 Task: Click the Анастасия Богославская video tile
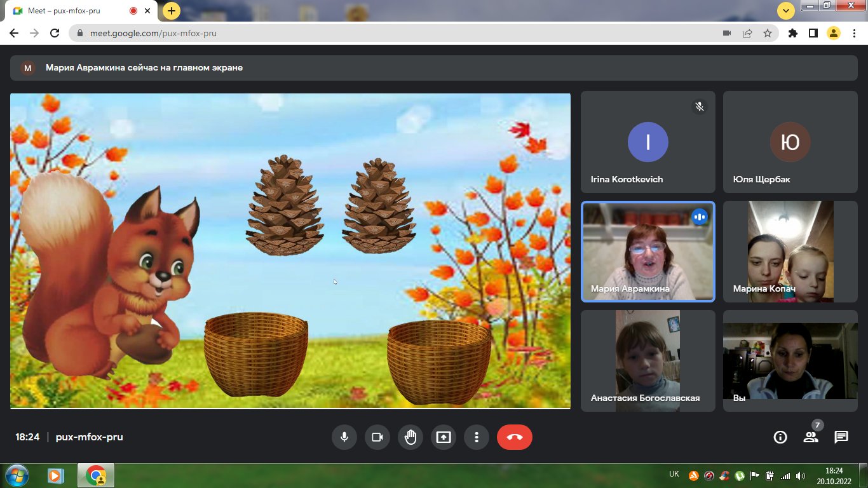coord(648,360)
